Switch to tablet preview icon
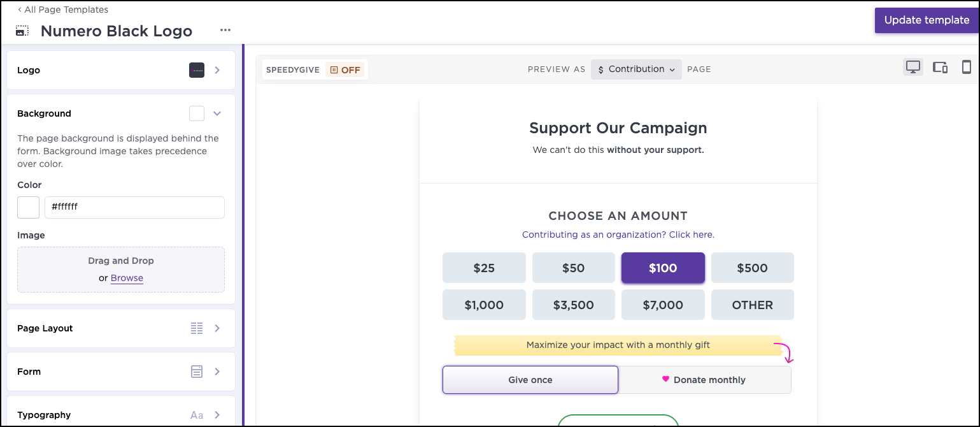The height and width of the screenshot is (427, 980). (x=941, y=68)
